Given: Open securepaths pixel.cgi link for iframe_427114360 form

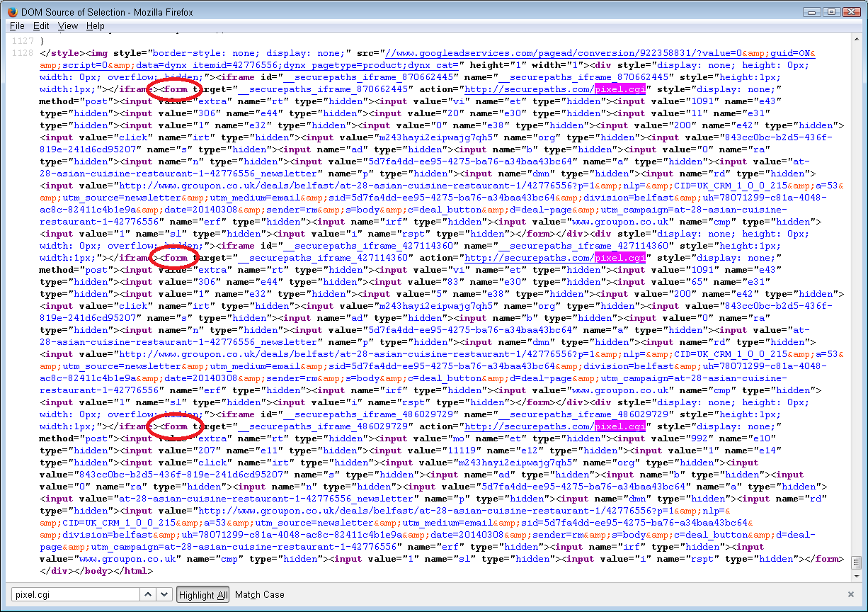Looking at the screenshot, I should coord(555,258).
